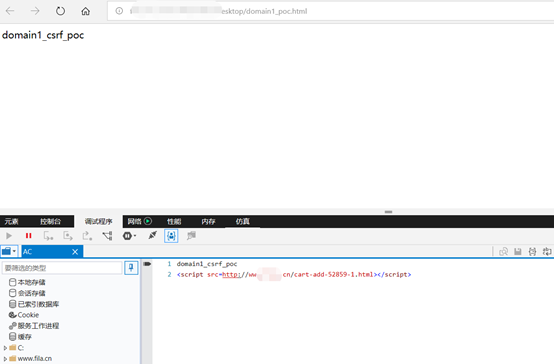The image size is (554, 364).
Task: Click the www.fila.cn folder label
Action: pyautogui.click(x=35, y=358)
